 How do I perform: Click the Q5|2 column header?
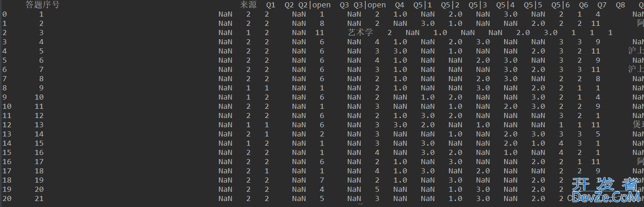[x=450, y=5]
